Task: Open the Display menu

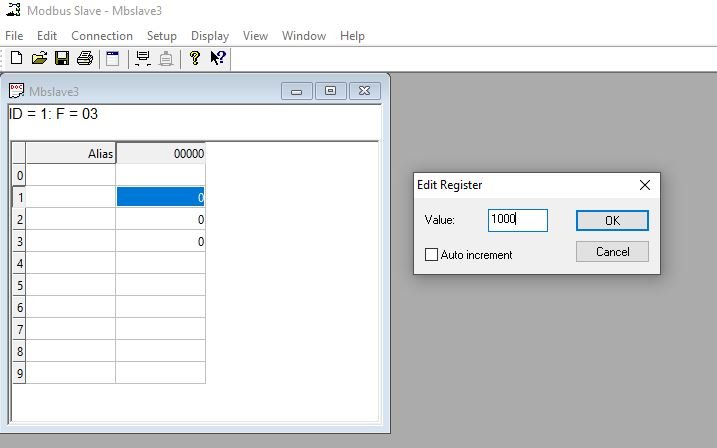Action: (x=210, y=36)
